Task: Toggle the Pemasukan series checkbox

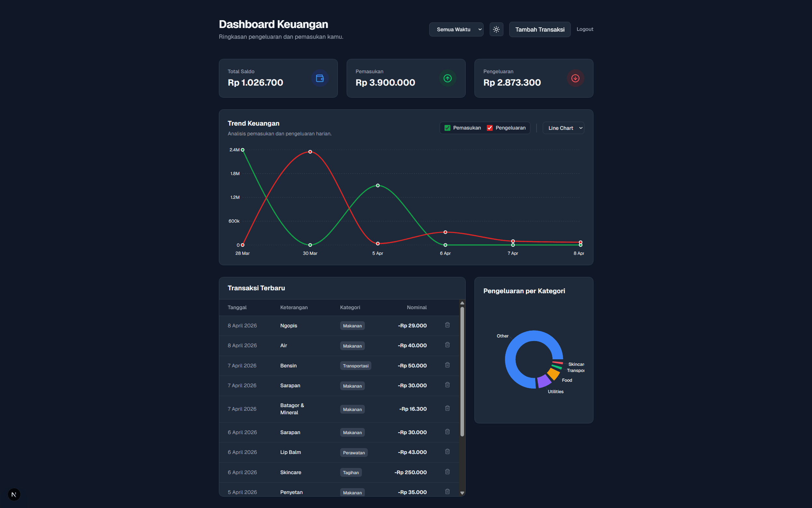Action: point(447,128)
